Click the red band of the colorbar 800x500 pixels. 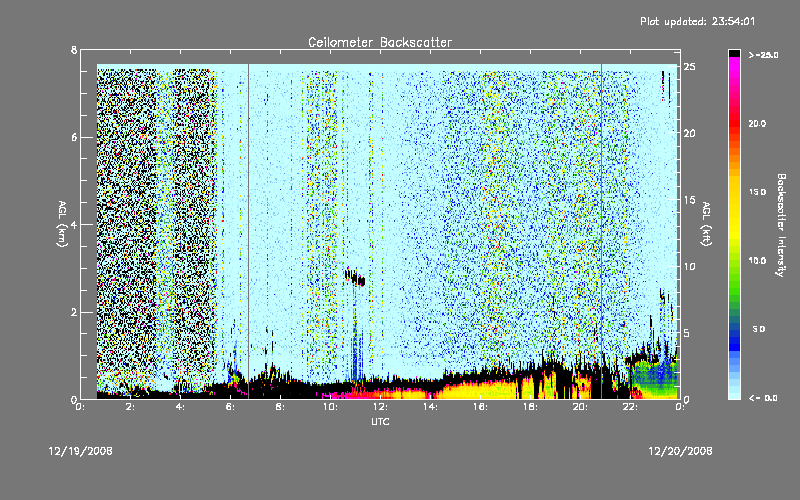click(734, 122)
